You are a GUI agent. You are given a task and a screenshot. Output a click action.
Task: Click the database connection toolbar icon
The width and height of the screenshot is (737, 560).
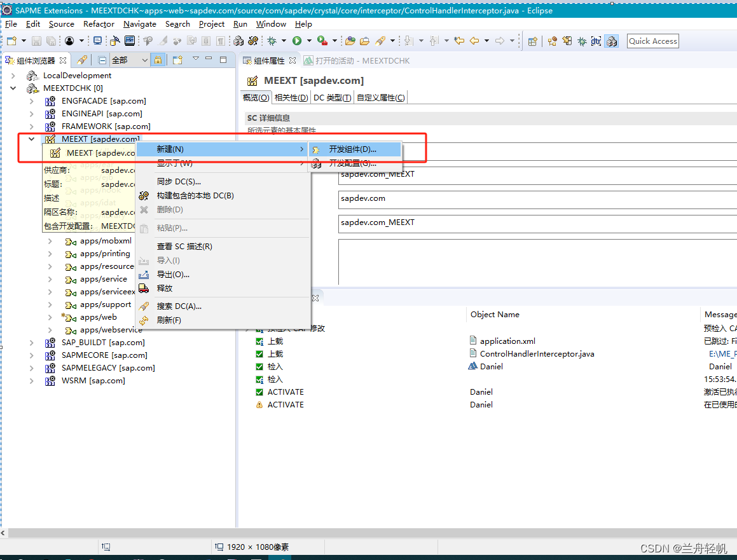click(114, 41)
